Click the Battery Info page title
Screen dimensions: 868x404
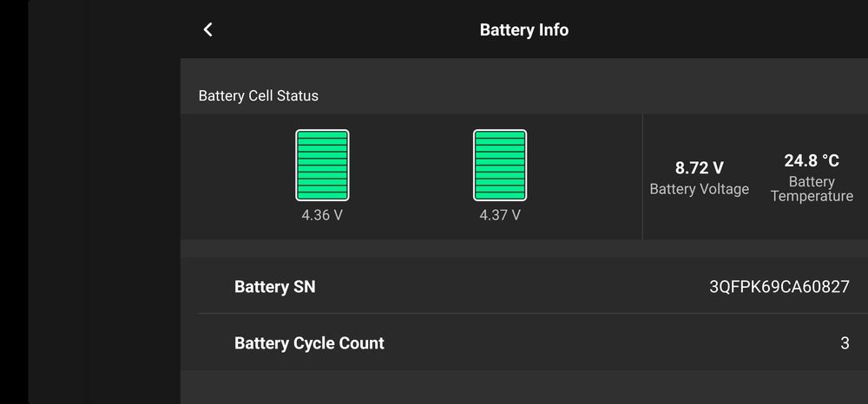pos(523,29)
